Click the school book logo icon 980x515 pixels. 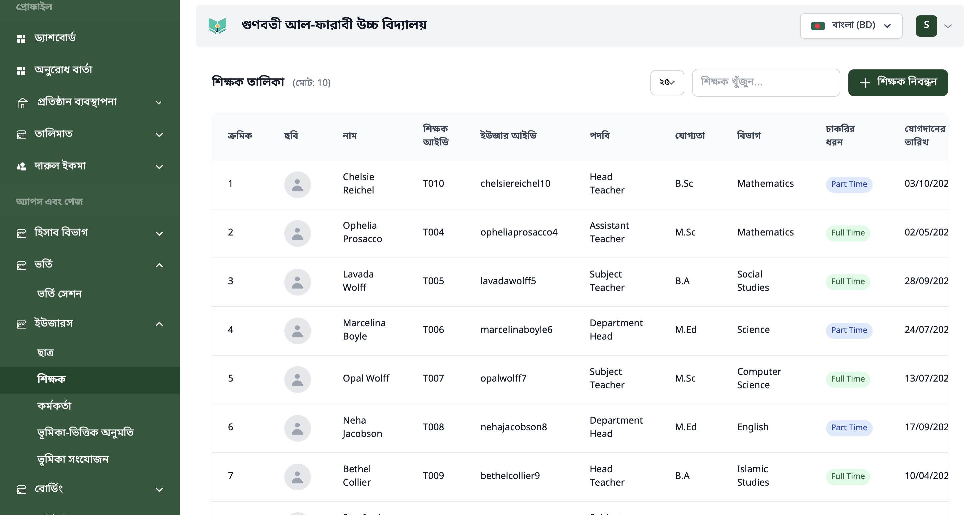tap(217, 26)
